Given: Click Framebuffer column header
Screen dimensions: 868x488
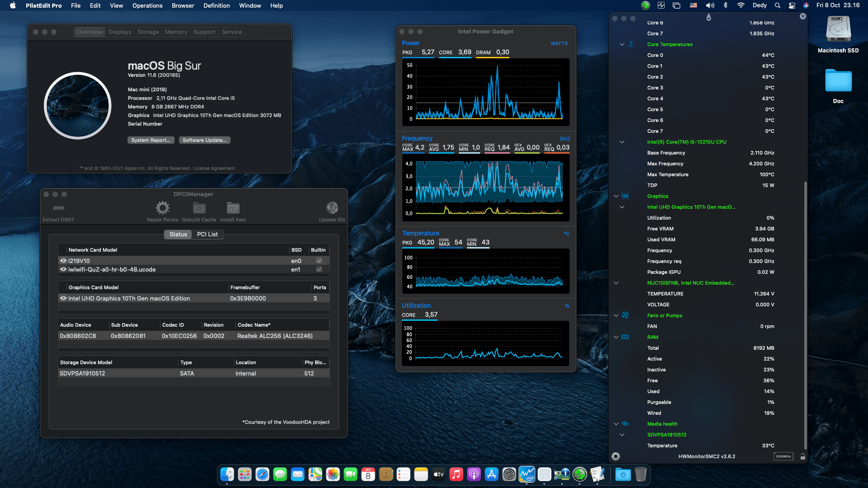Looking at the screenshot, I should [270, 287].
